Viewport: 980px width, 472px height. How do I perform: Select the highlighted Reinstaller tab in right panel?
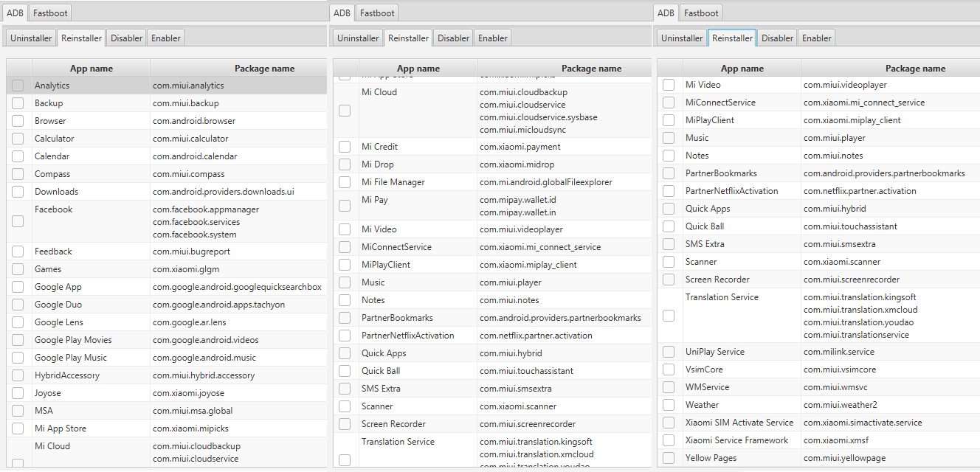coord(732,38)
